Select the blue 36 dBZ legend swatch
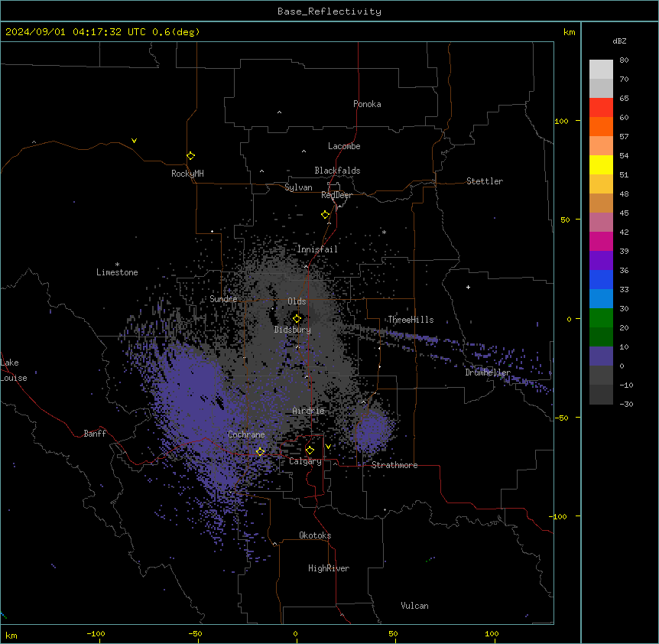The image size is (659, 644). tap(601, 279)
